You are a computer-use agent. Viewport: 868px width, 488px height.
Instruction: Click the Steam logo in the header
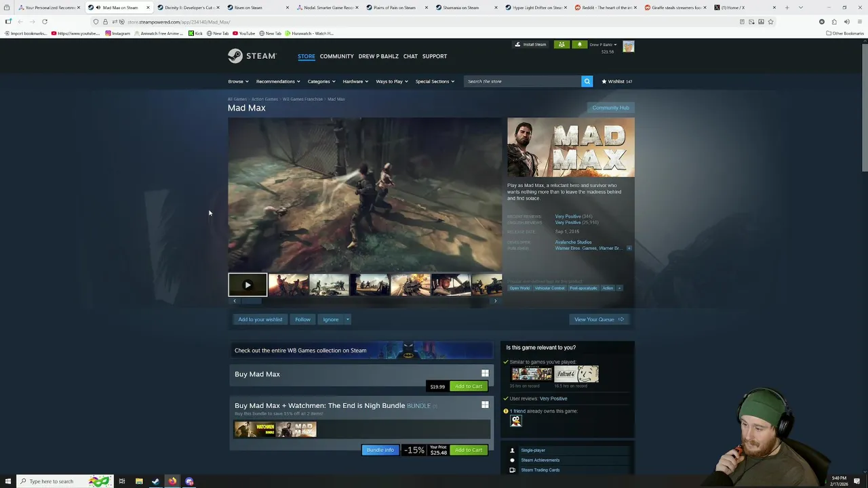(252, 56)
